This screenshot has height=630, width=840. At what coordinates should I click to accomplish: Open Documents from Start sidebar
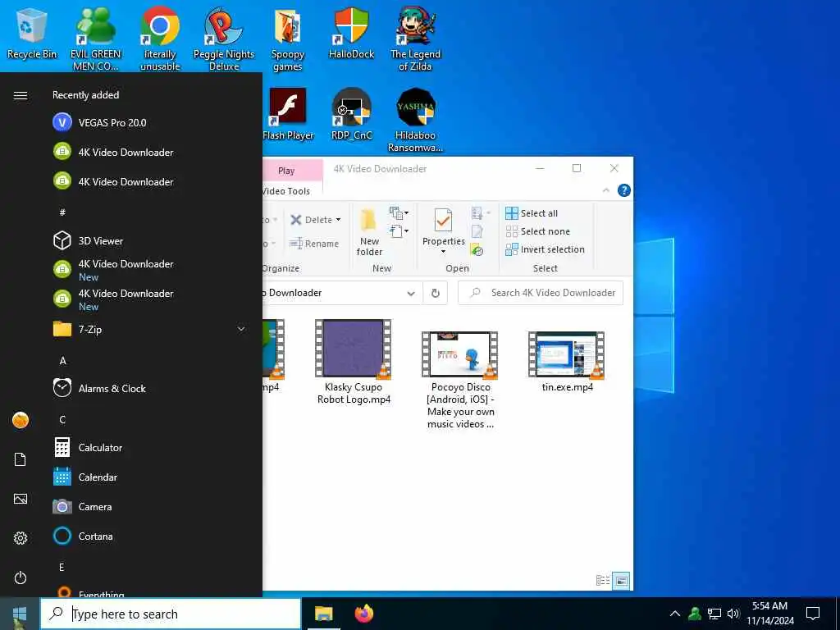[x=21, y=459]
